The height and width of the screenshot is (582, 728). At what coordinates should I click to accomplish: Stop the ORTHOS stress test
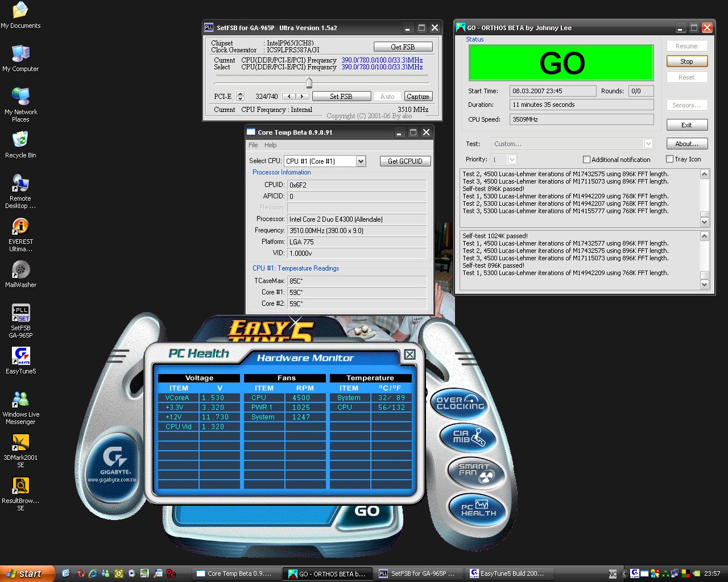pos(686,61)
